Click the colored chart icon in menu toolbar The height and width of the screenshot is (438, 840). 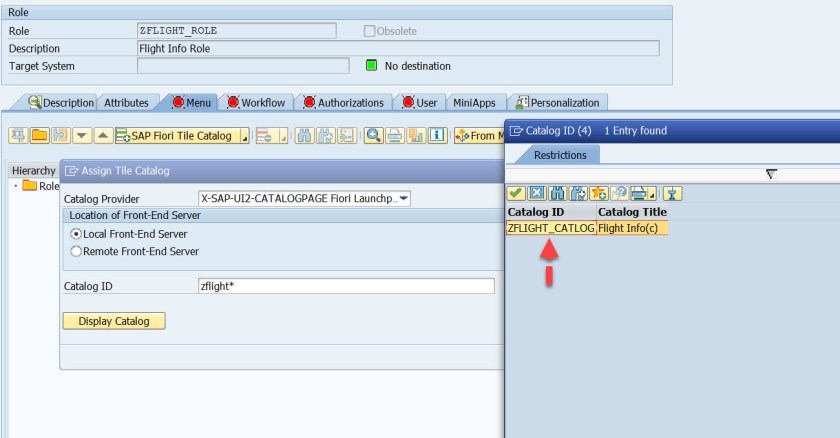(416, 135)
